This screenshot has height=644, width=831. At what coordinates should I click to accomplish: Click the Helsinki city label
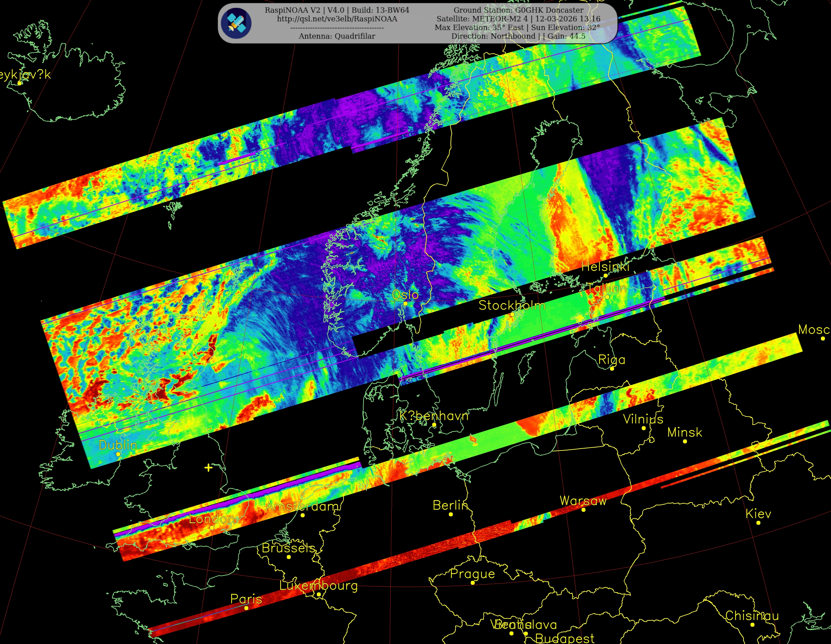pos(605,267)
